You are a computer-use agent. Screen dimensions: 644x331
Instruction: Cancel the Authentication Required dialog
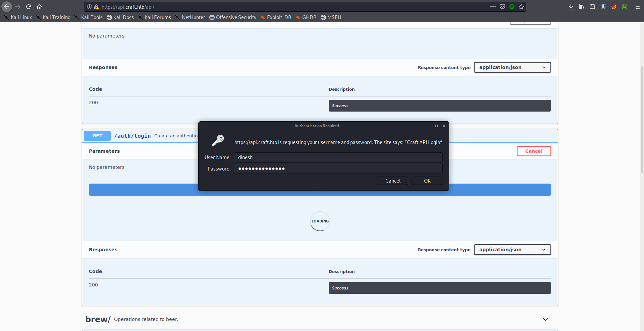pos(392,181)
